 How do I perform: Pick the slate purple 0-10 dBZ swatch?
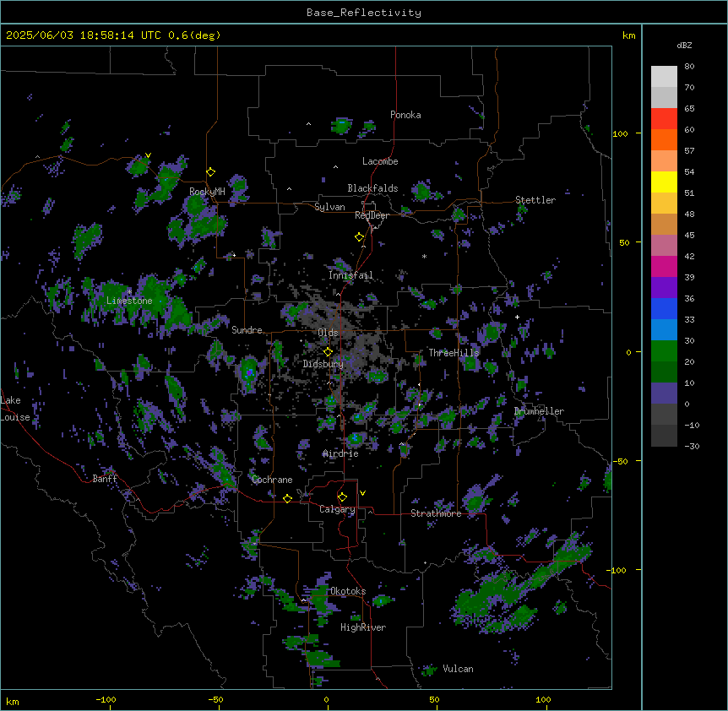coord(664,393)
